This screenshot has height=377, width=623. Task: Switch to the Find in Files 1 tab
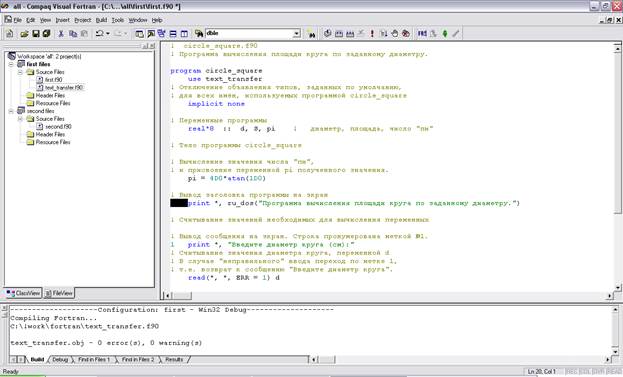(94, 360)
